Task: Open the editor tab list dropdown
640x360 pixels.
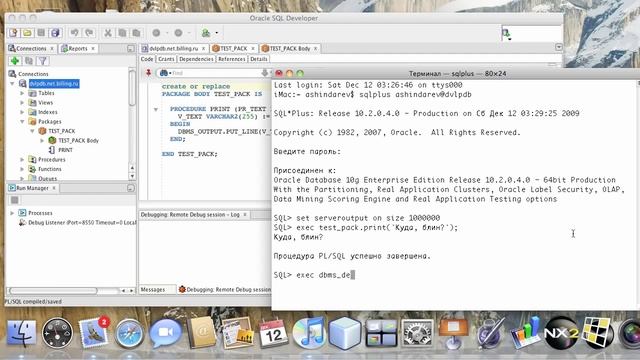Action: 559,47
